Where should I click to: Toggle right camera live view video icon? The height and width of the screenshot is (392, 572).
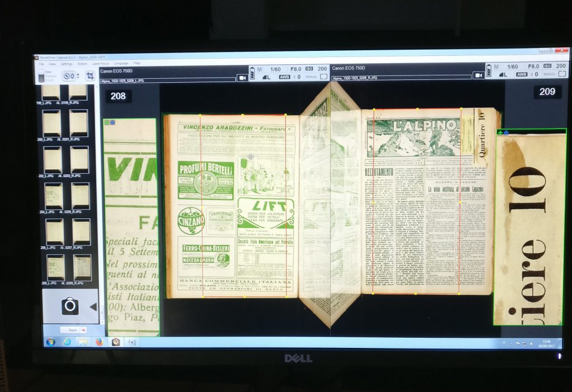(x=478, y=75)
